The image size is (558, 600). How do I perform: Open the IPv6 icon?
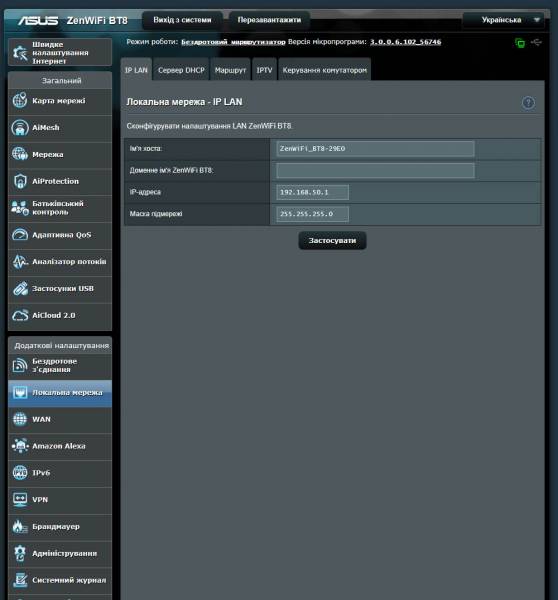pos(20,473)
